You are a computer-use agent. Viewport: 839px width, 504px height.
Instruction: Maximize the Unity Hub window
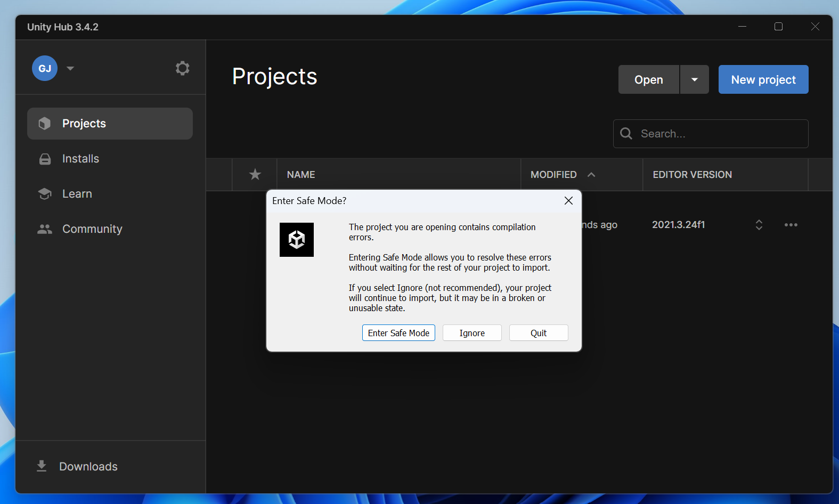778,27
